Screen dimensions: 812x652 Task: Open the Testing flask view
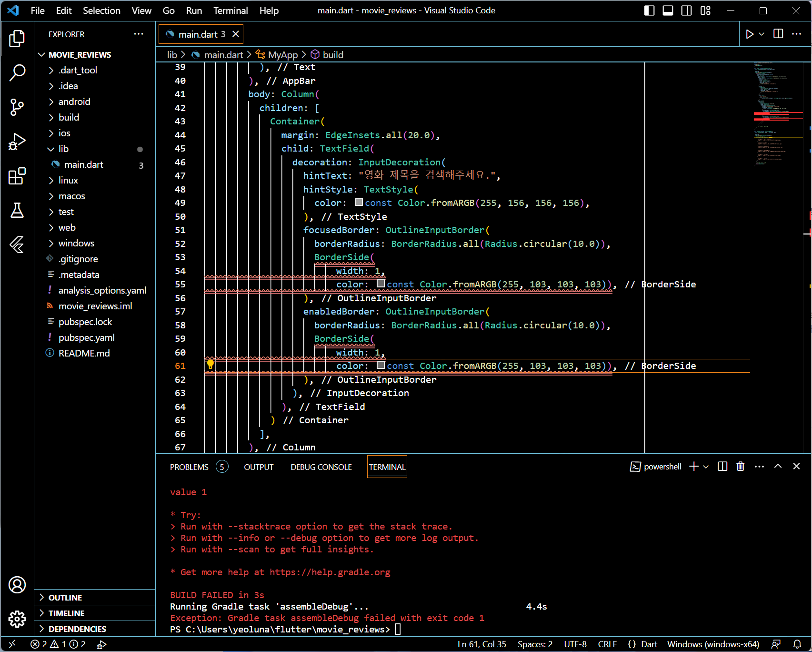(x=17, y=210)
